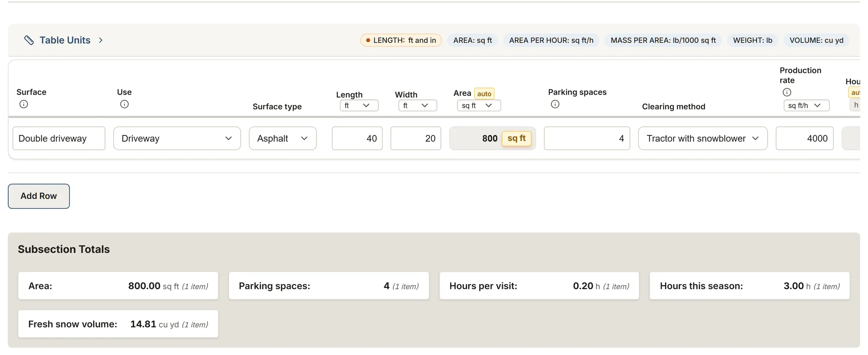Click the AREA PER HOUR unit chip
Screen dimensions: 868x355
(551, 40)
